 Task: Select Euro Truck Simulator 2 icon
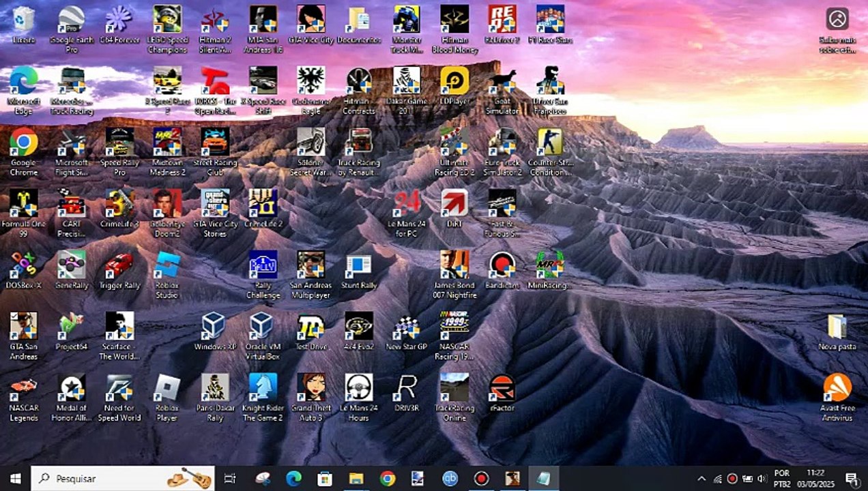click(502, 152)
